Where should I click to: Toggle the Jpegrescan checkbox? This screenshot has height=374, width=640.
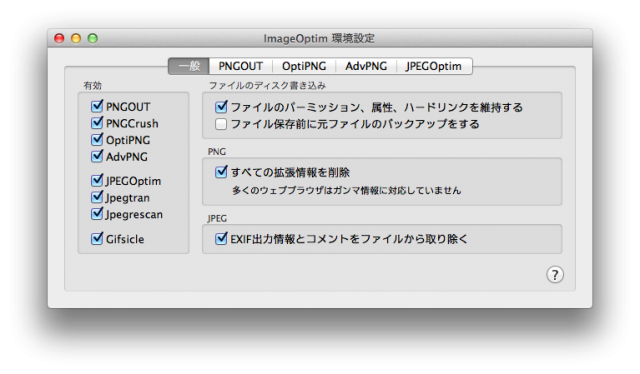coord(97,214)
